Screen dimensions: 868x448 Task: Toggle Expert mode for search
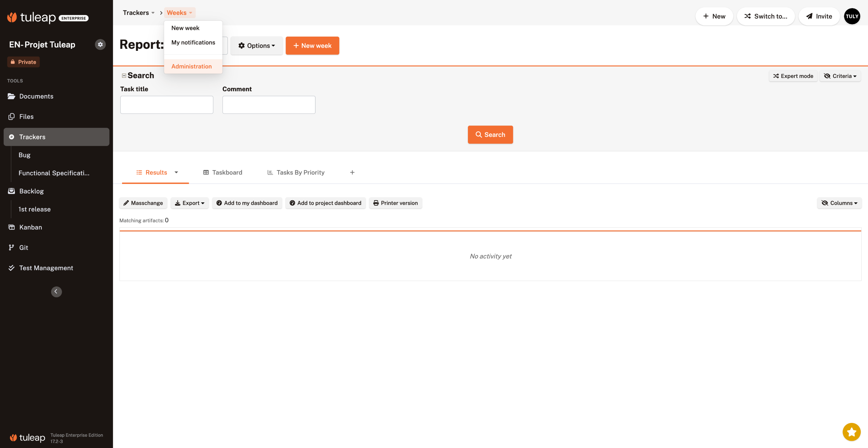[793, 76]
